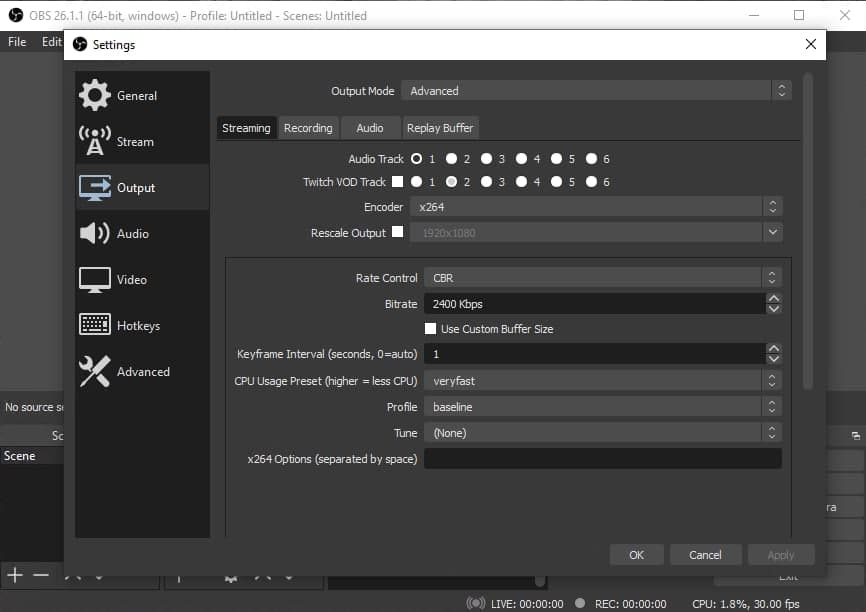
Task: Expand the Output Mode dropdown
Action: pyautogui.click(x=596, y=91)
